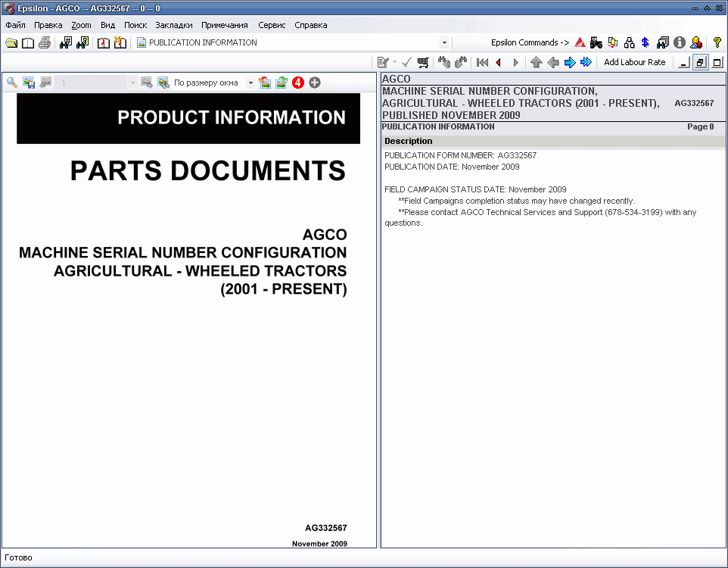Image resolution: width=728 pixels, height=568 pixels.
Task: Open the shopping cart icon
Action: [423, 63]
